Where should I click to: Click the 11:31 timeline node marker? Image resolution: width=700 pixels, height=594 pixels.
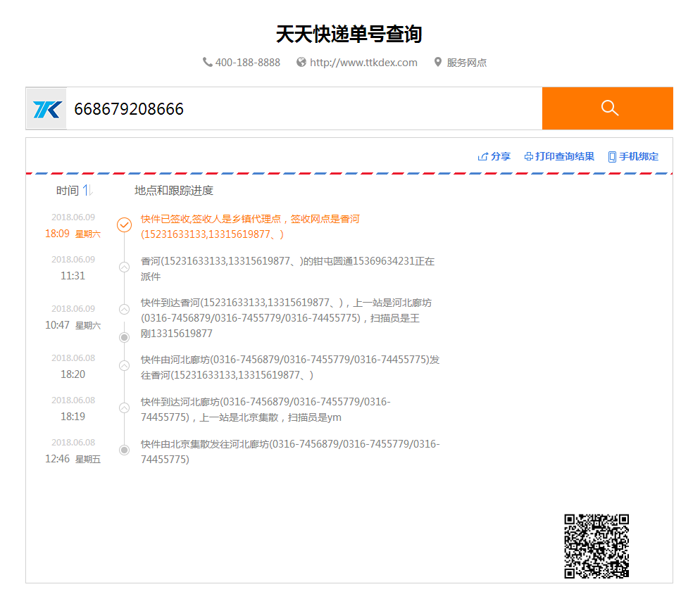[124, 267]
